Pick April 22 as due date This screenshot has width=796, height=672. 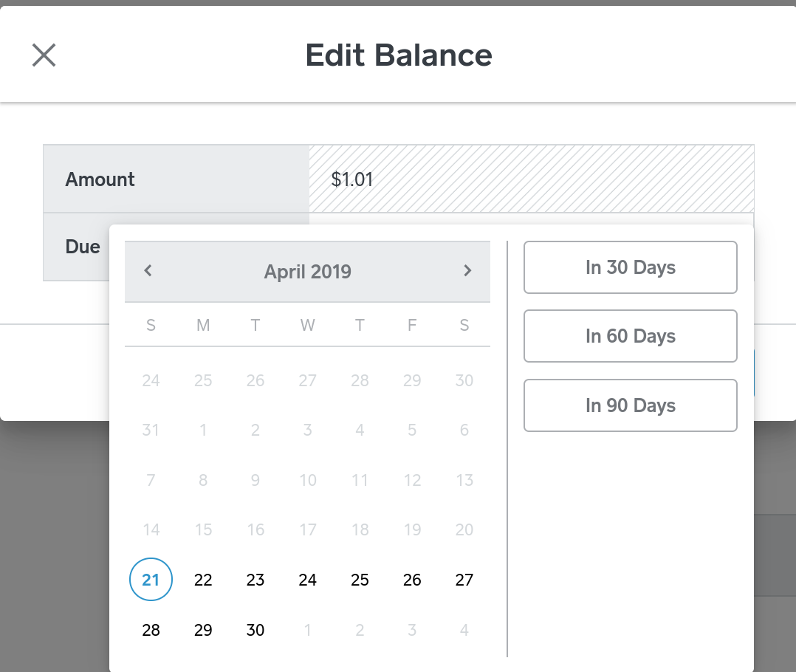203,580
